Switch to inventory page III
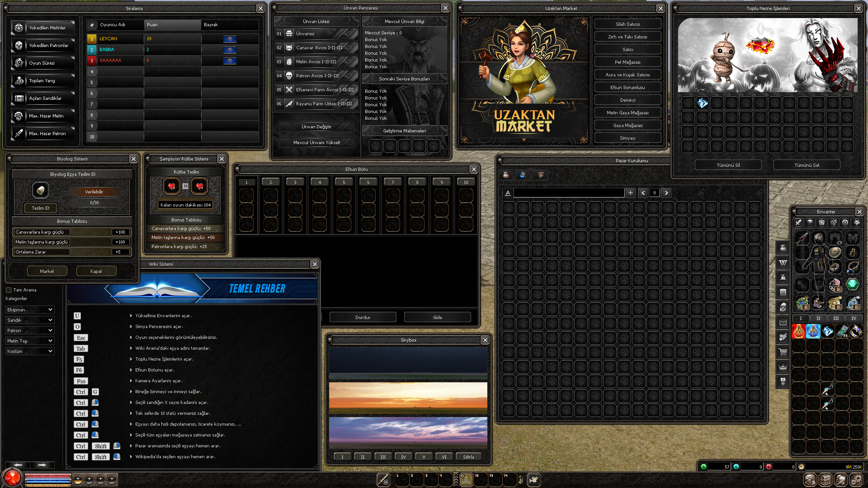 tap(836, 319)
